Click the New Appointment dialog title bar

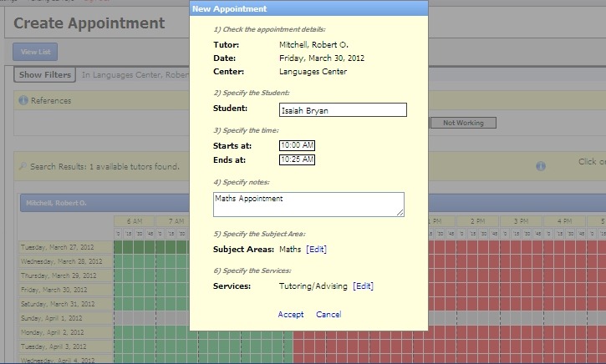308,8
